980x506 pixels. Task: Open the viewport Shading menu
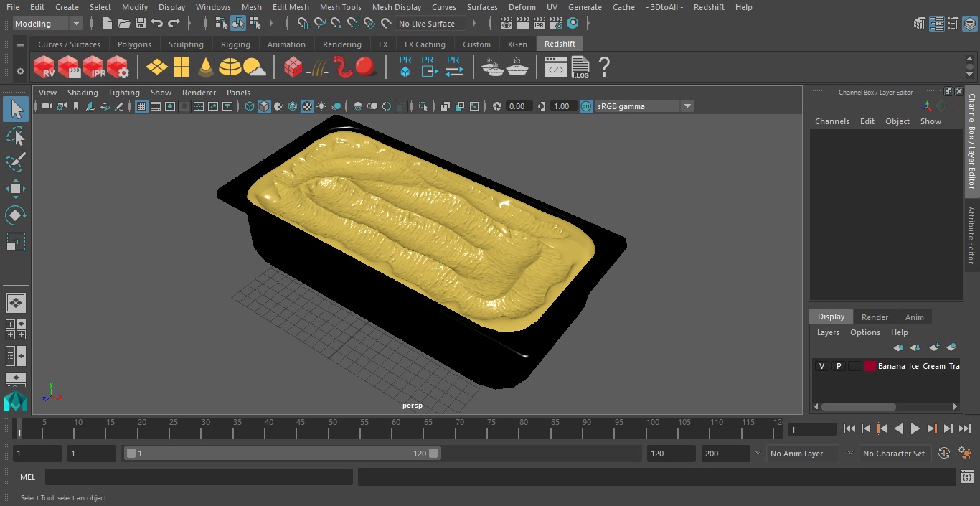[x=83, y=93]
